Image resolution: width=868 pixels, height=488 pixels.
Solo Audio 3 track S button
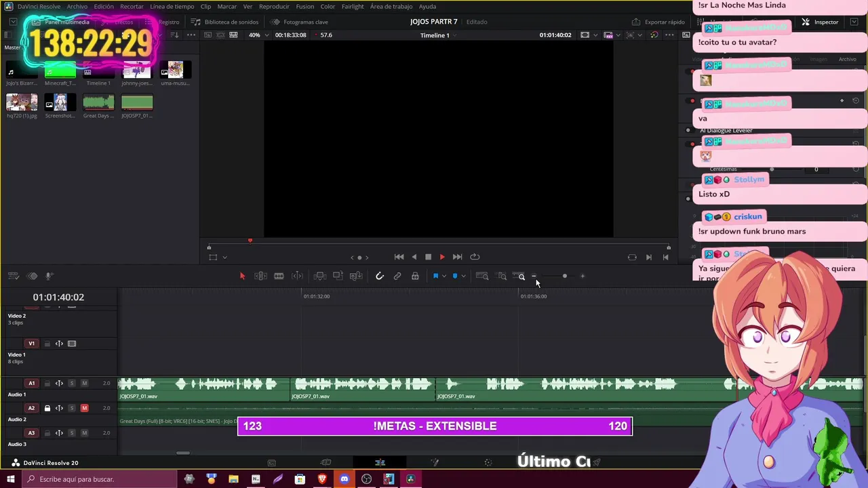click(x=71, y=433)
